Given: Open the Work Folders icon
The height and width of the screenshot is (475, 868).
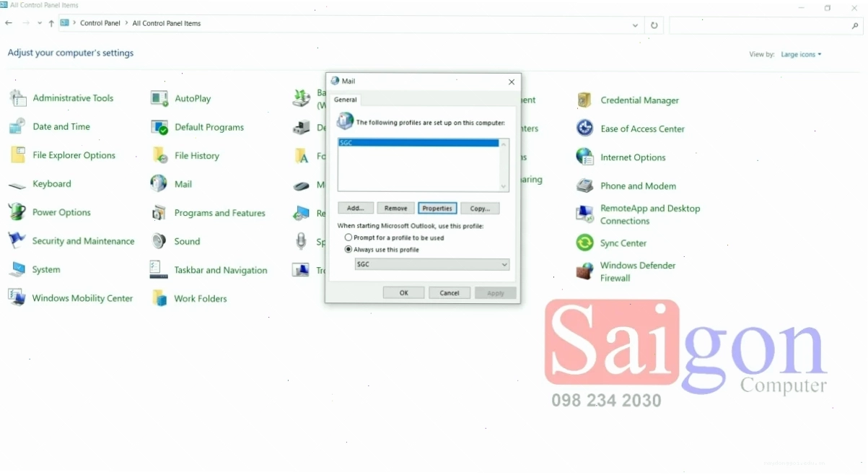Looking at the screenshot, I should click(159, 298).
